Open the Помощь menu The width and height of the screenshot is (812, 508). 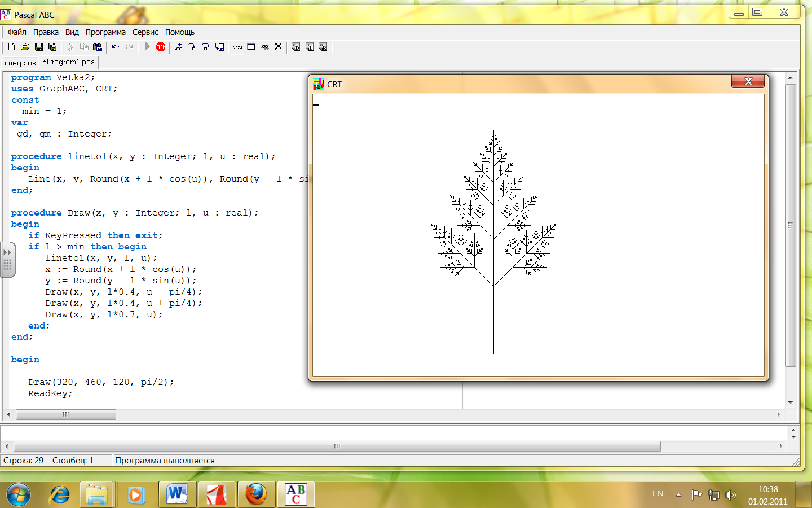(x=179, y=32)
